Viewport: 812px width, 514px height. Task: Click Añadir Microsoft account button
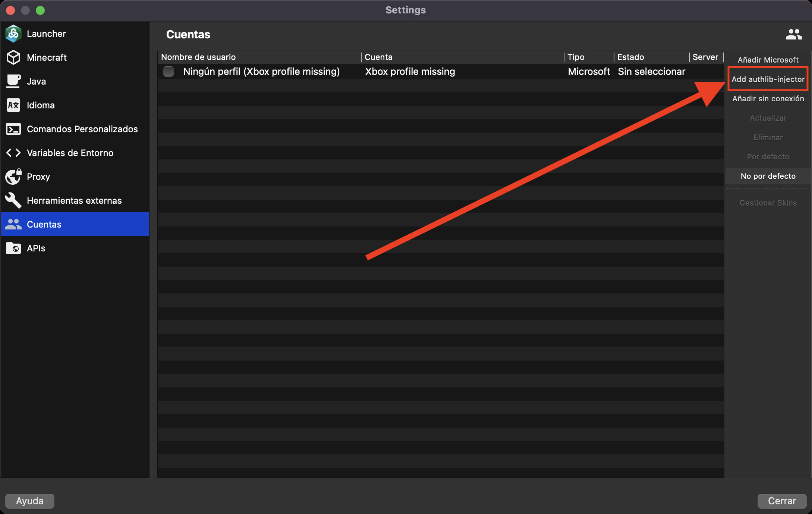768,60
